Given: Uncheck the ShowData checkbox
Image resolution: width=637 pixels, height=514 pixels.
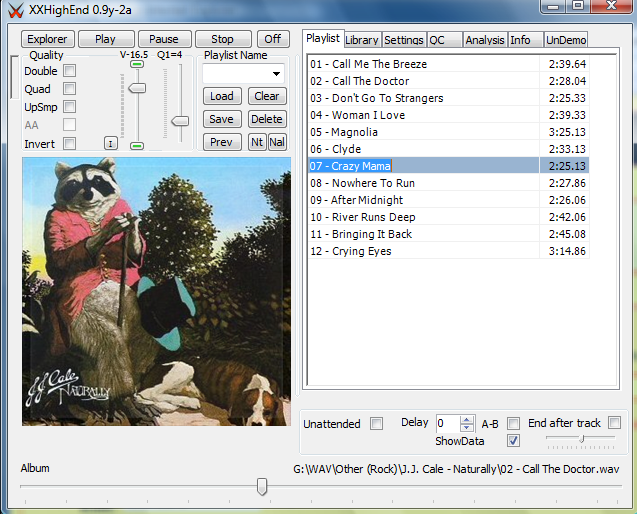Looking at the screenshot, I should (514, 440).
